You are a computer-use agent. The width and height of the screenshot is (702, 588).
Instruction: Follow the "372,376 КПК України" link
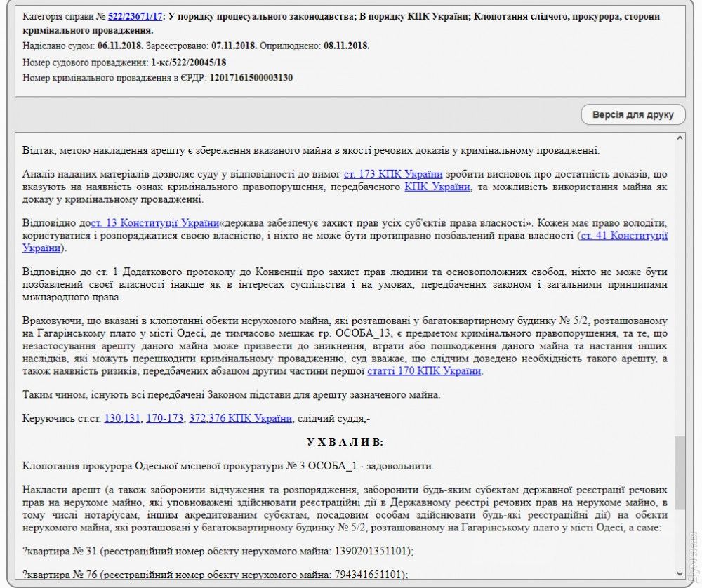[241, 418]
